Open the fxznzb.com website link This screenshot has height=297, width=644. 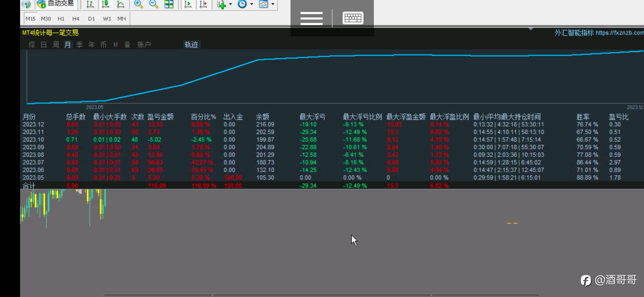point(619,33)
